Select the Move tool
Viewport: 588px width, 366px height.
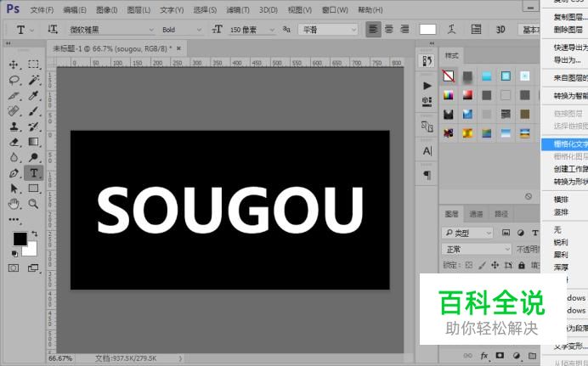click(14, 65)
